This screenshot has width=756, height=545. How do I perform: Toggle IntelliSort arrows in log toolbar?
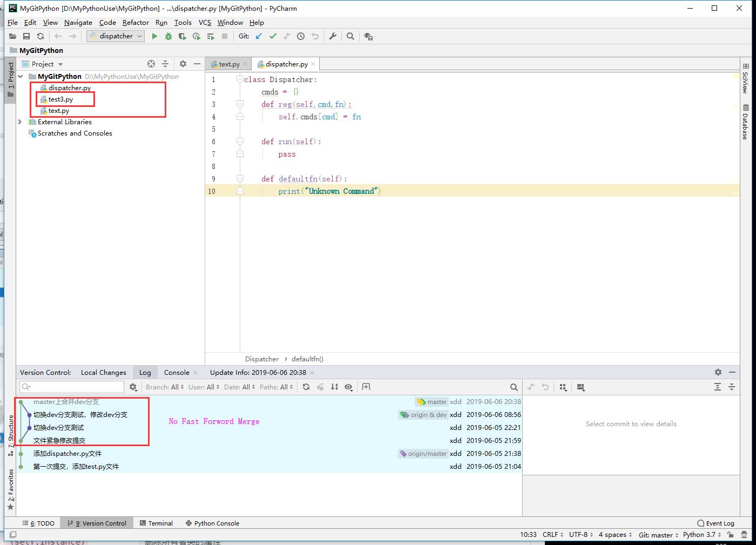point(335,387)
